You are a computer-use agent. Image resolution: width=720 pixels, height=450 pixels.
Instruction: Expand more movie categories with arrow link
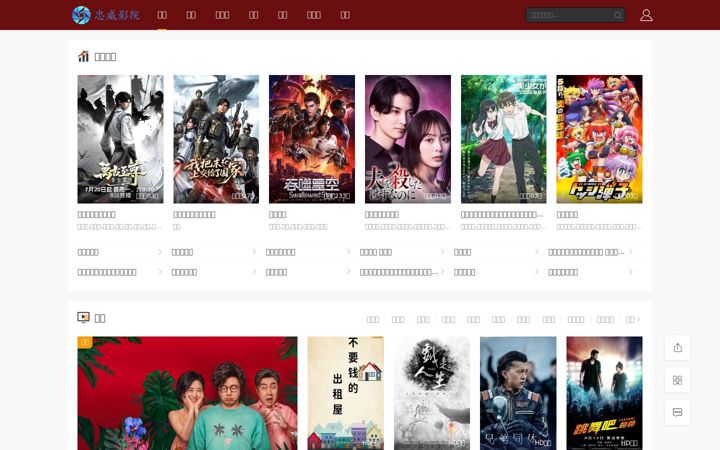pyautogui.click(x=633, y=319)
